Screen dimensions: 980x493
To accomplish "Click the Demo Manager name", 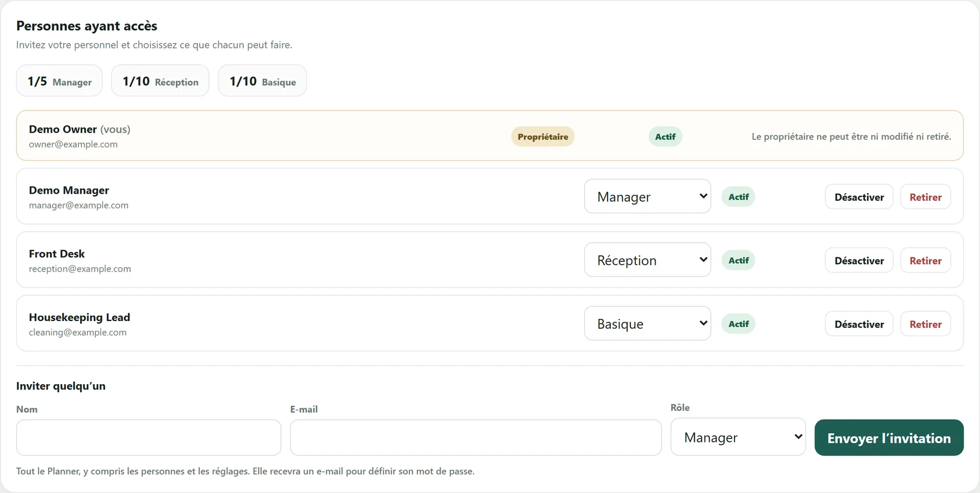I will 69,190.
